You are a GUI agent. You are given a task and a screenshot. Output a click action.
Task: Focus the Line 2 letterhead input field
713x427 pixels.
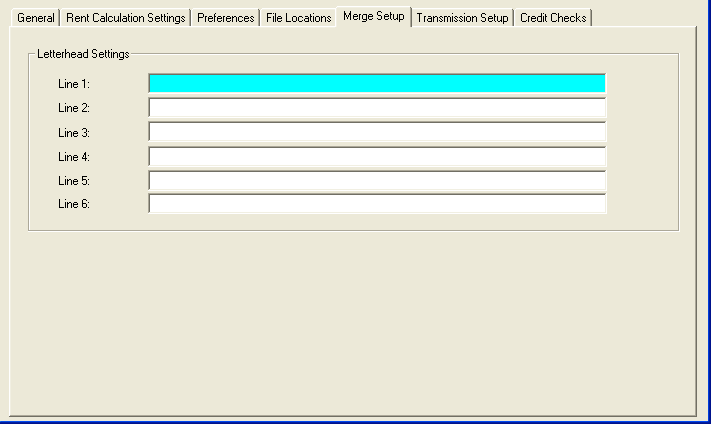(x=377, y=108)
